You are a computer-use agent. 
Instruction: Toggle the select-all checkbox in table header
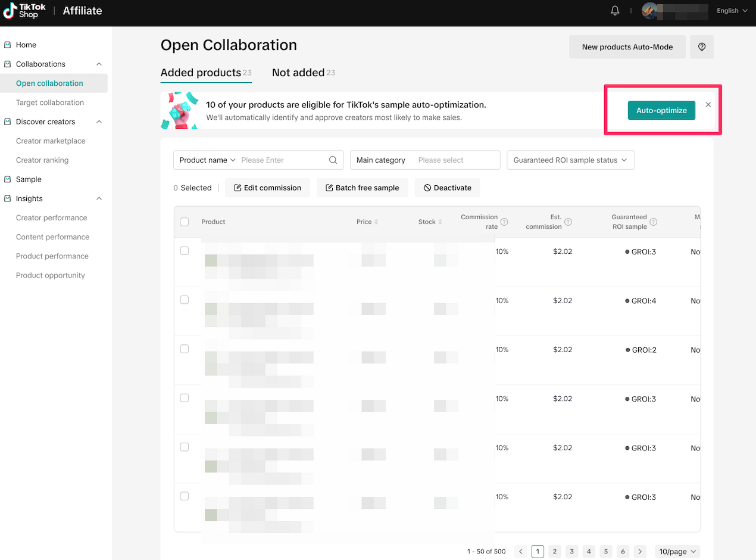click(x=185, y=222)
